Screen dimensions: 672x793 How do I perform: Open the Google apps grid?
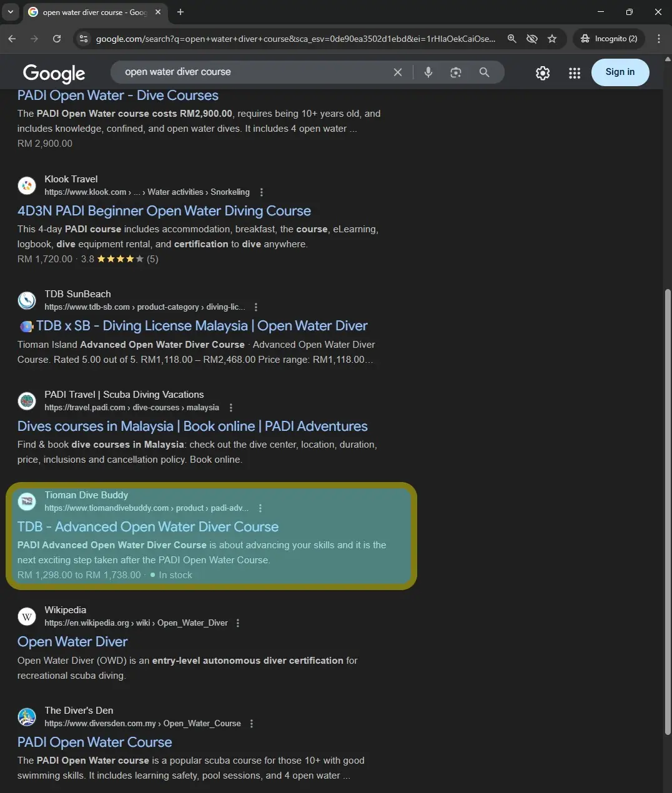click(575, 73)
